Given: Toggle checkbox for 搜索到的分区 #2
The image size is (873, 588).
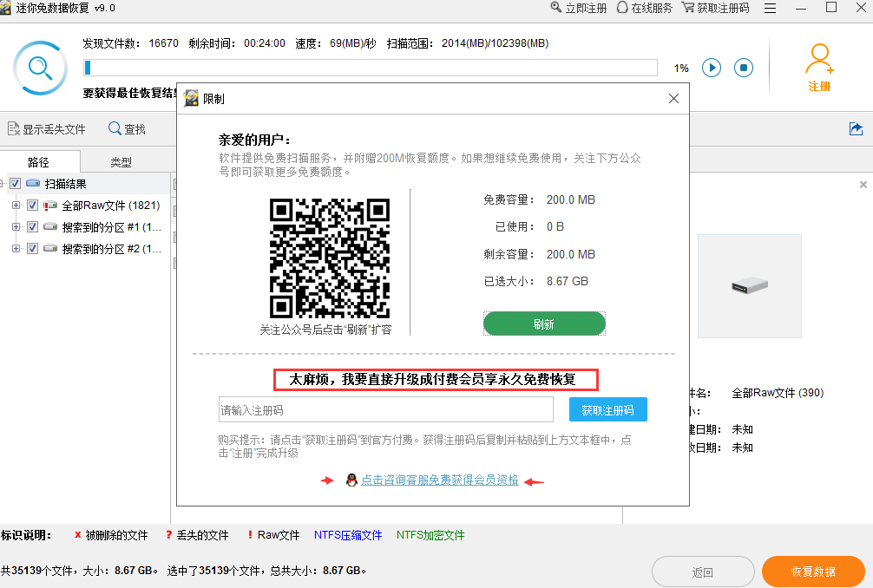Looking at the screenshot, I should (x=32, y=249).
